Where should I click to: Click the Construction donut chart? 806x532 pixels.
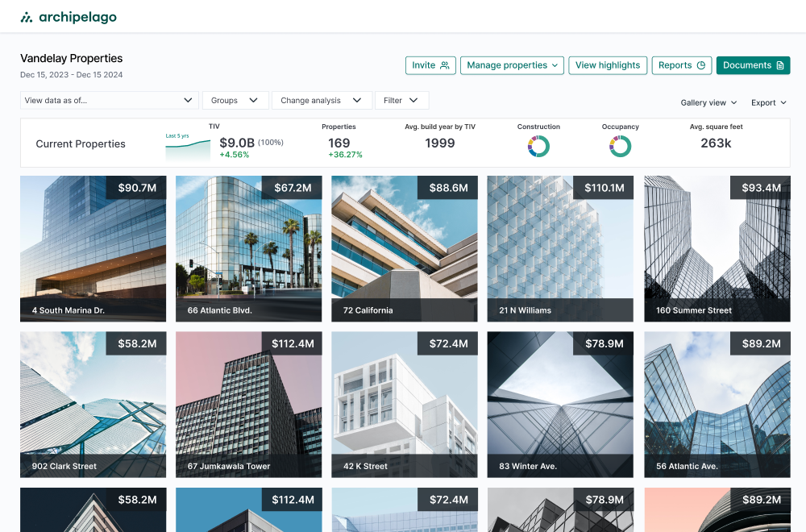tap(538, 146)
